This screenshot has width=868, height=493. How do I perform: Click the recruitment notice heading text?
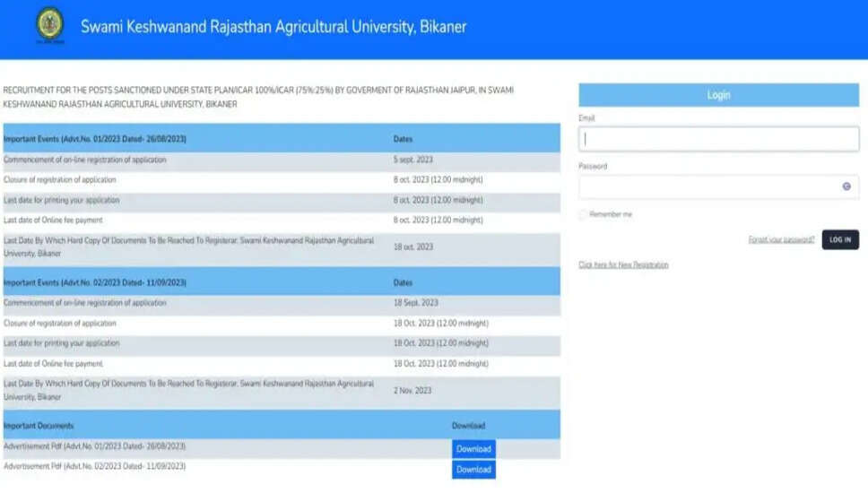click(258, 97)
